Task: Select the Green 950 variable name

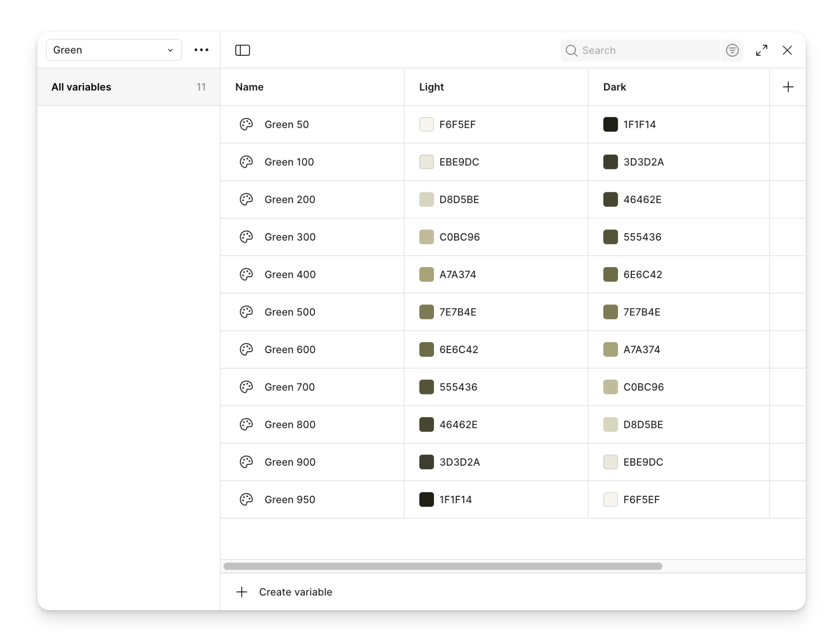Action: pos(290,499)
